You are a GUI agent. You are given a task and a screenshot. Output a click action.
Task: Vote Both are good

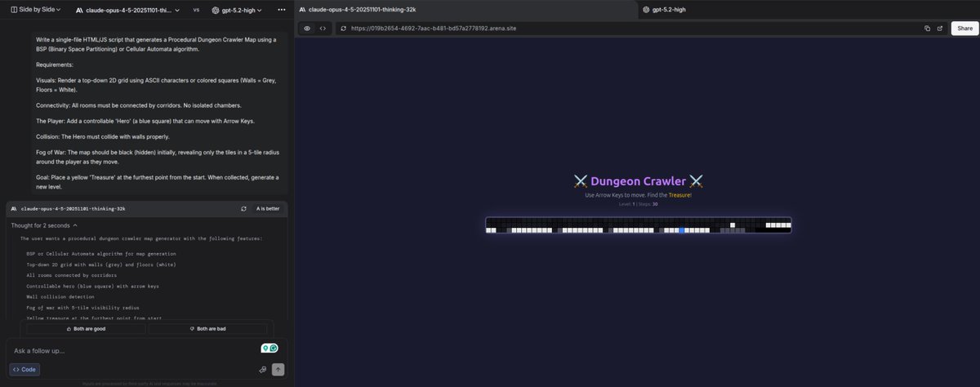(86, 328)
